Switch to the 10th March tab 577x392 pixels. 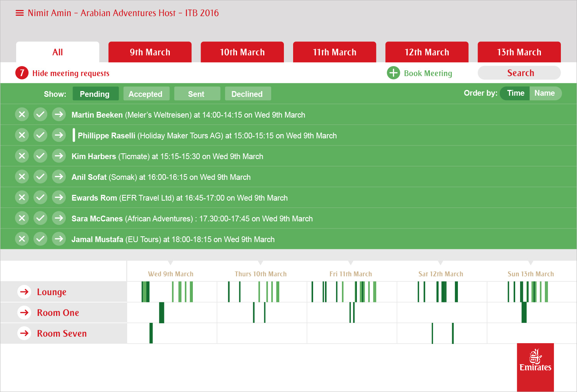pos(242,52)
